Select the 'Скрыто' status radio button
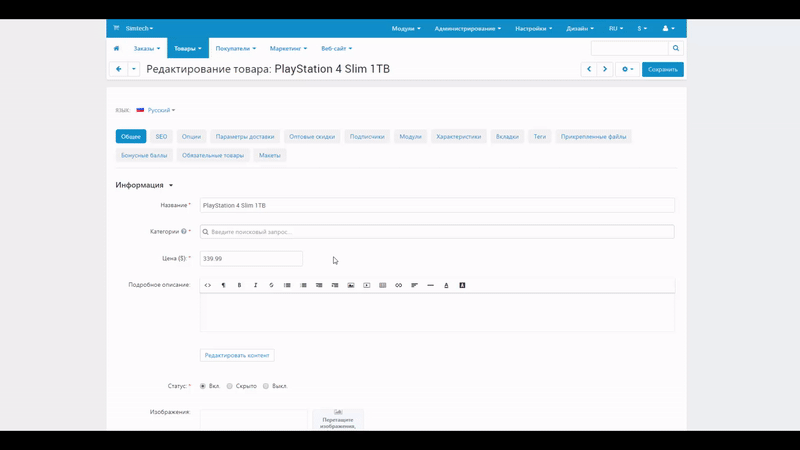 (230, 386)
